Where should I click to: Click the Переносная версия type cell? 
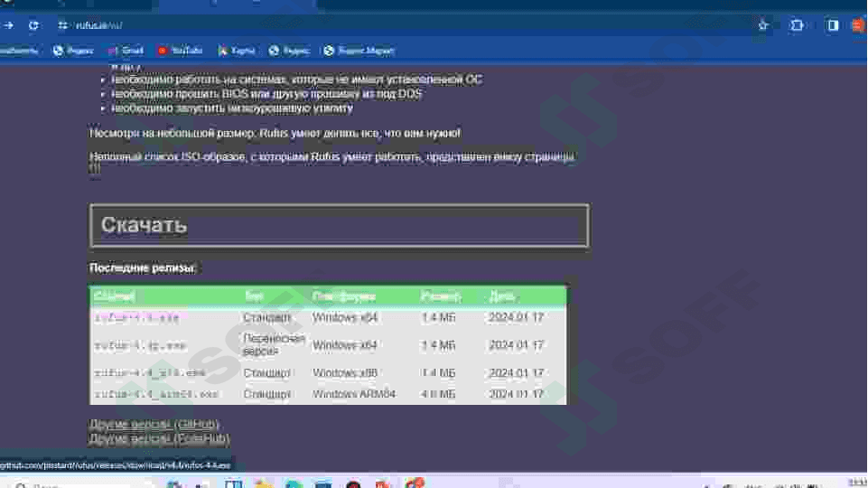(x=274, y=344)
